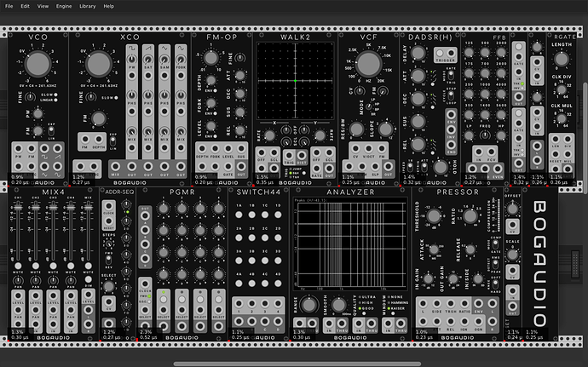Image resolution: width=588 pixels, height=367 pixels.
Task: Click the VCF MODE selector knob
Action: pos(369,106)
